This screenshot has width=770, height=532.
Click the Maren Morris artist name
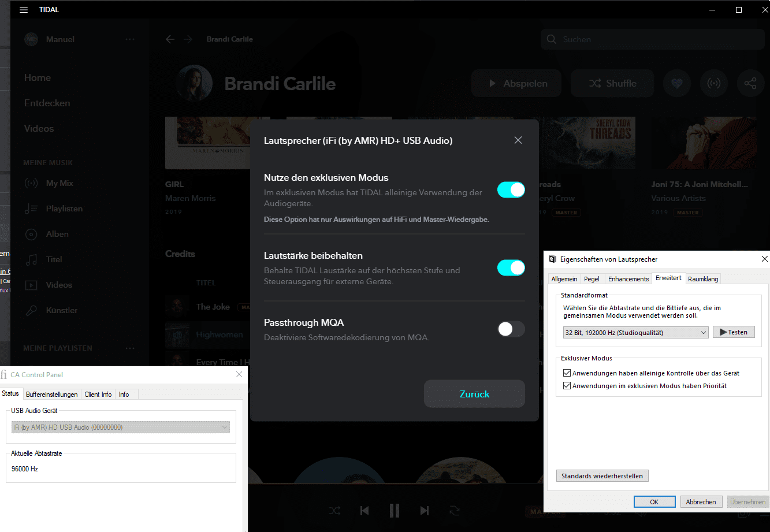point(190,198)
